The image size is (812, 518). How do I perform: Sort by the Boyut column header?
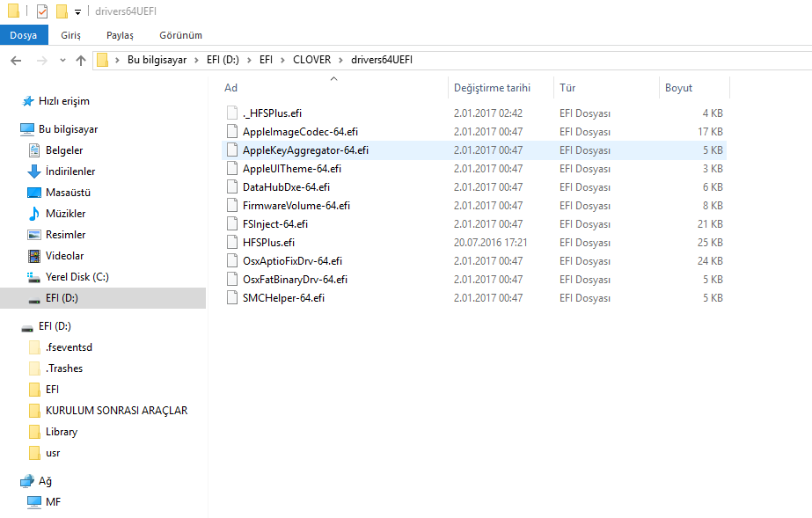694,87
